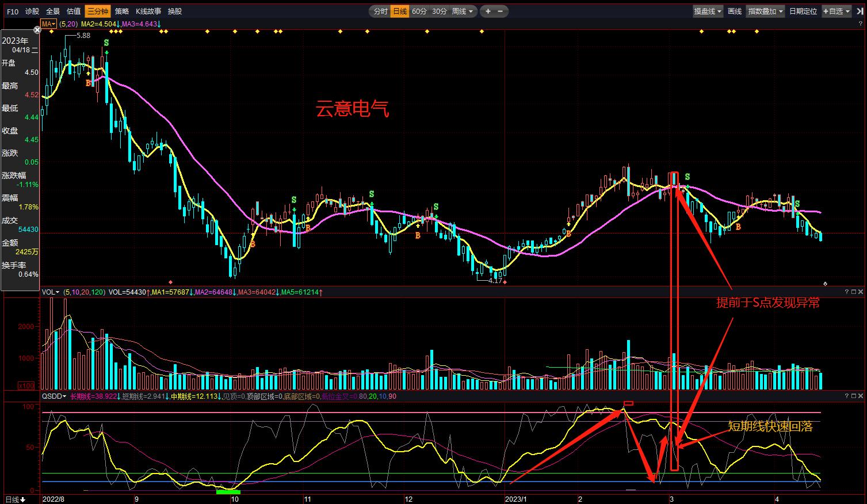Open the +自选 dropdown
This screenshot has width=867, height=504.
tap(836, 11)
